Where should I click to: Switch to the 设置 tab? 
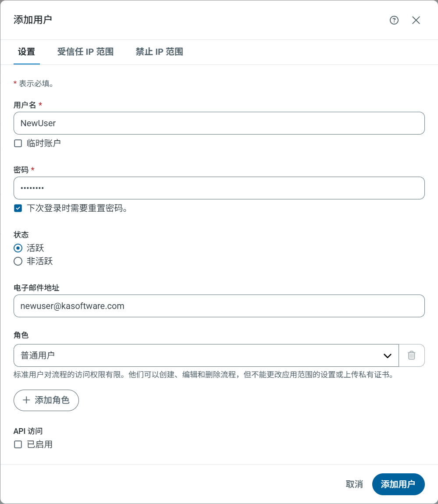tap(26, 52)
